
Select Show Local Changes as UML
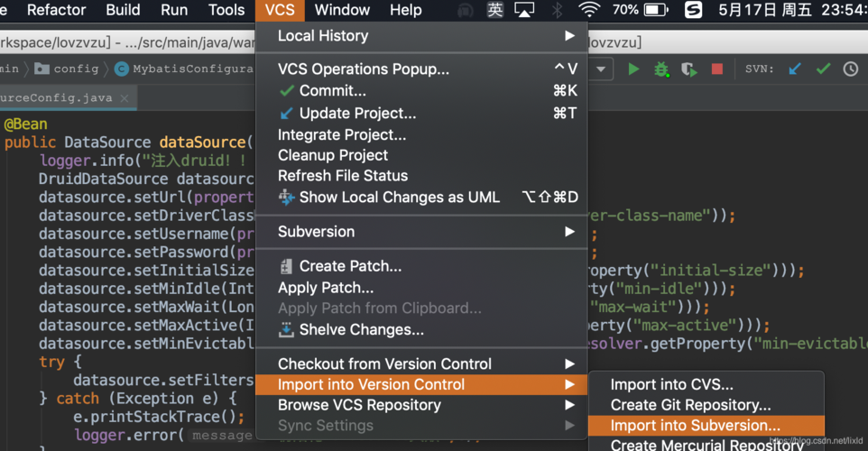point(421,198)
